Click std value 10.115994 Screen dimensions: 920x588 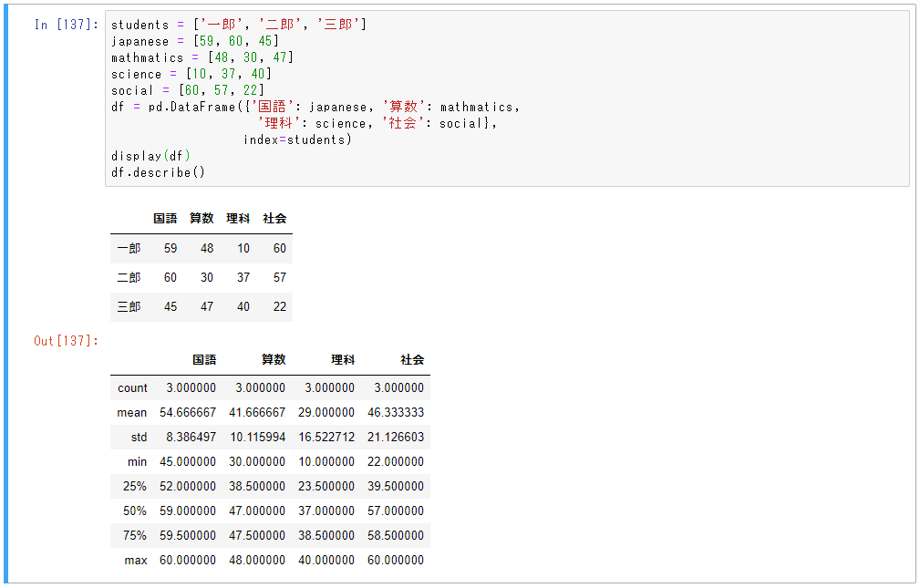click(257, 438)
